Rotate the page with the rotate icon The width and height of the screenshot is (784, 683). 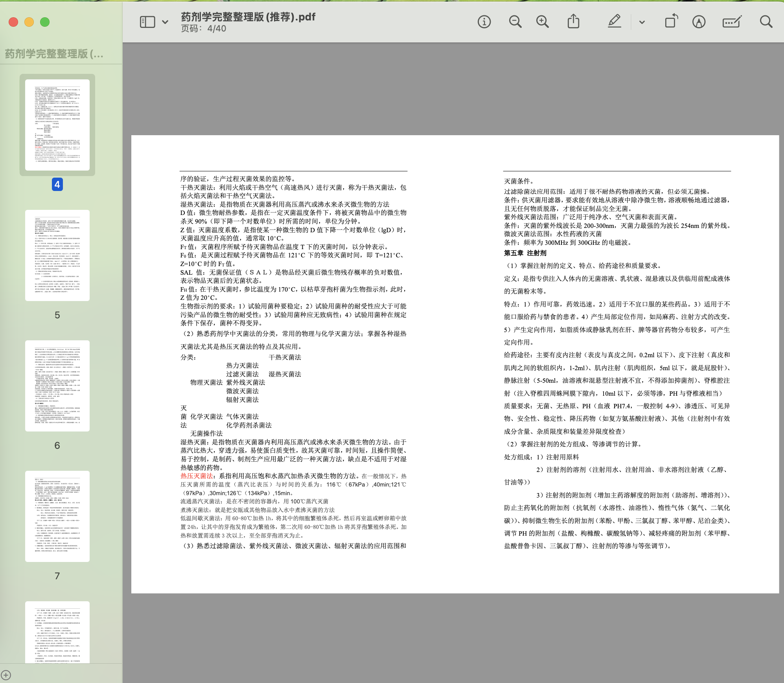coord(672,22)
